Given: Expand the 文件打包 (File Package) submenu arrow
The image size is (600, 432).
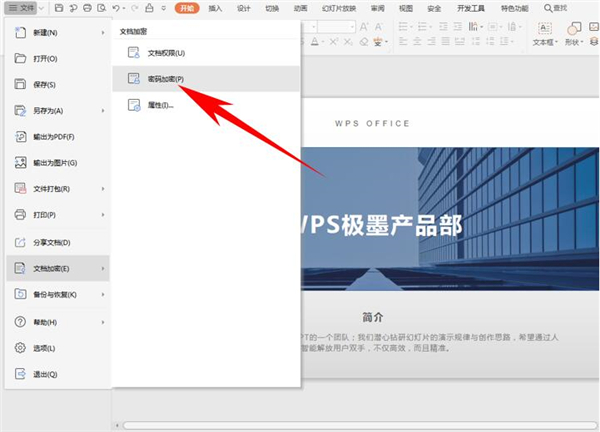Looking at the screenshot, I should click(x=103, y=189).
